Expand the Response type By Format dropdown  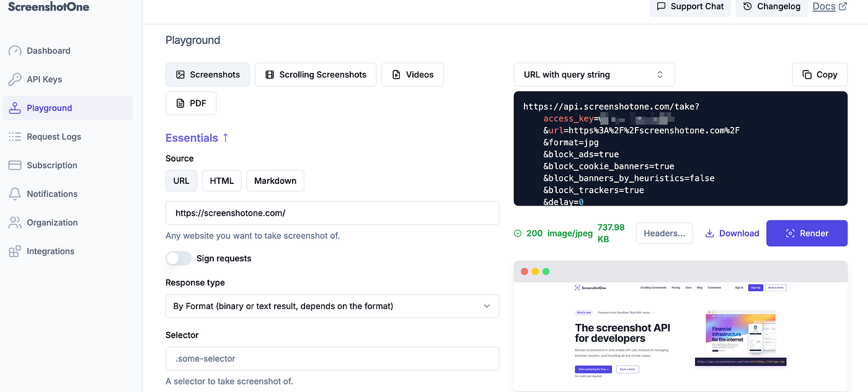(x=332, y=306)
